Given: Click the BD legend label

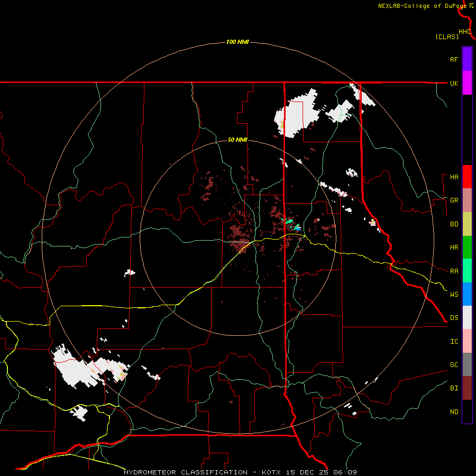Looking at the screenshot, I should click(454, 224).
